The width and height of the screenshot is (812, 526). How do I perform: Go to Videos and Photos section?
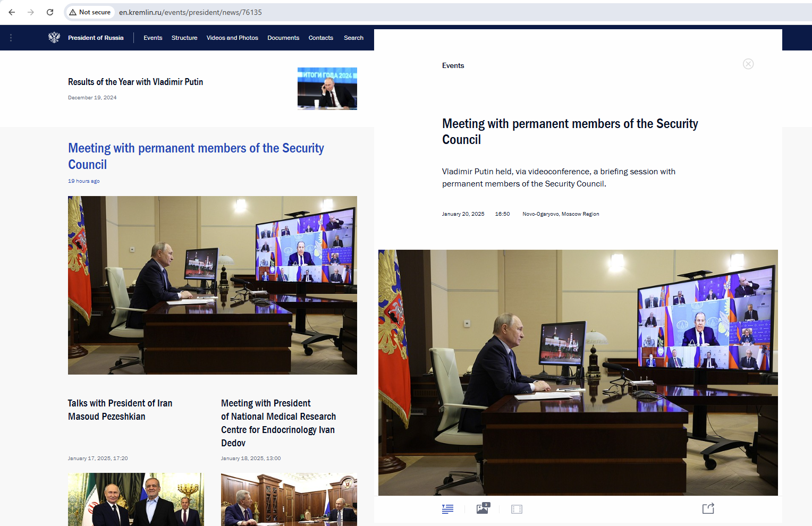(x=232, y=38)
